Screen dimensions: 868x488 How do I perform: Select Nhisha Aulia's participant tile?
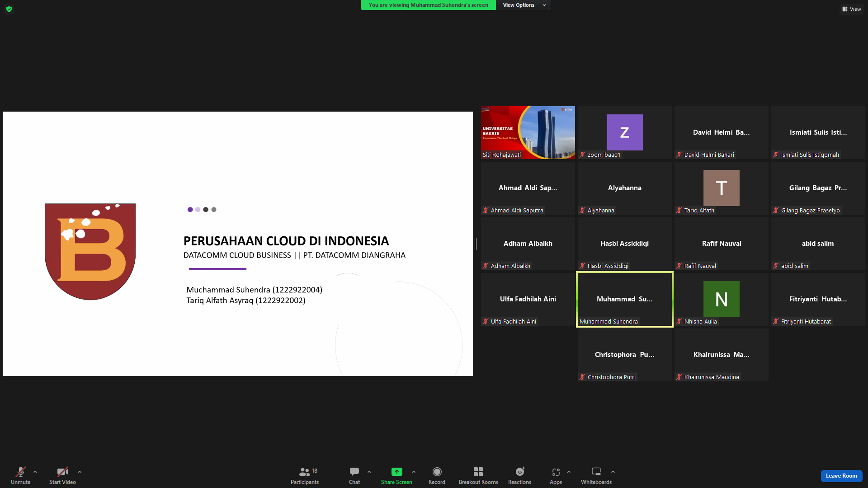point(722,299)
